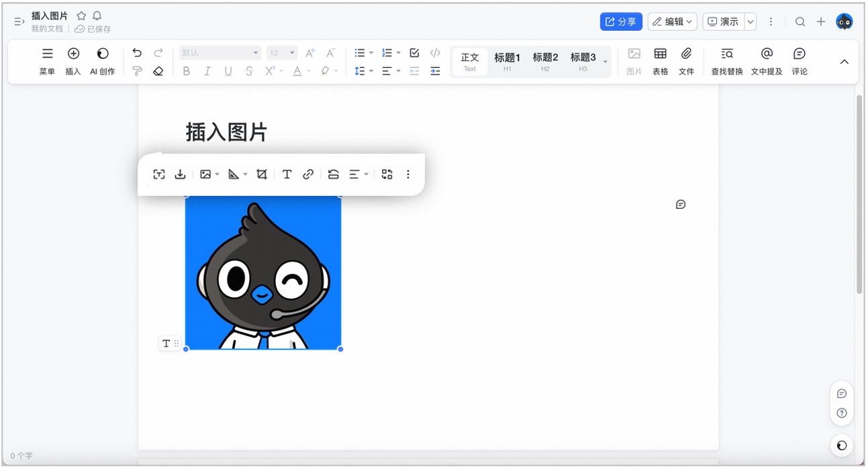The width and height of the screenshot is (868, 469).
Task: Collapse the toolbar with the chevron
Action: pos(845,62)
